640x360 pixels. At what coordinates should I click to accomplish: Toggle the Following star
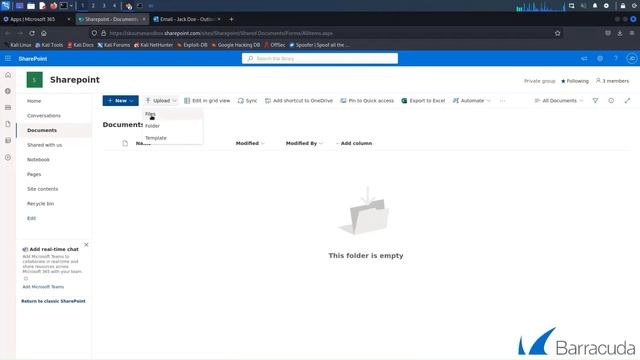coord(575,81)
